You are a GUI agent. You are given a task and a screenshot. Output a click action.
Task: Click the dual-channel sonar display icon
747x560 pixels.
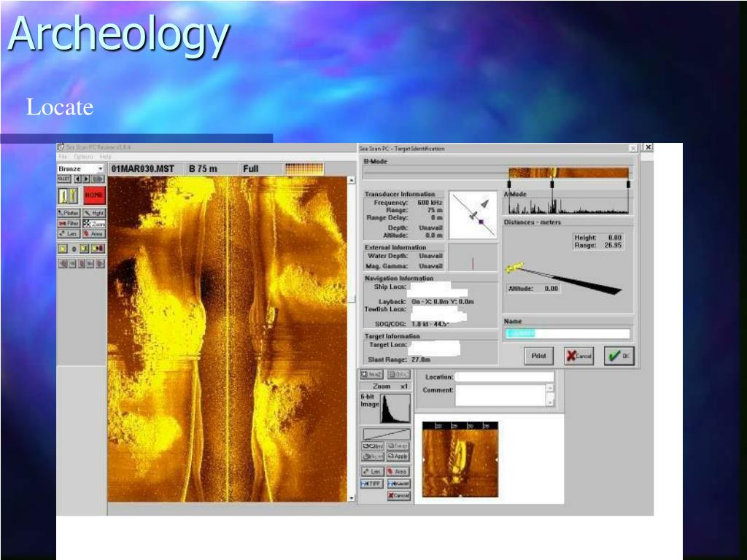coord(69,195)
